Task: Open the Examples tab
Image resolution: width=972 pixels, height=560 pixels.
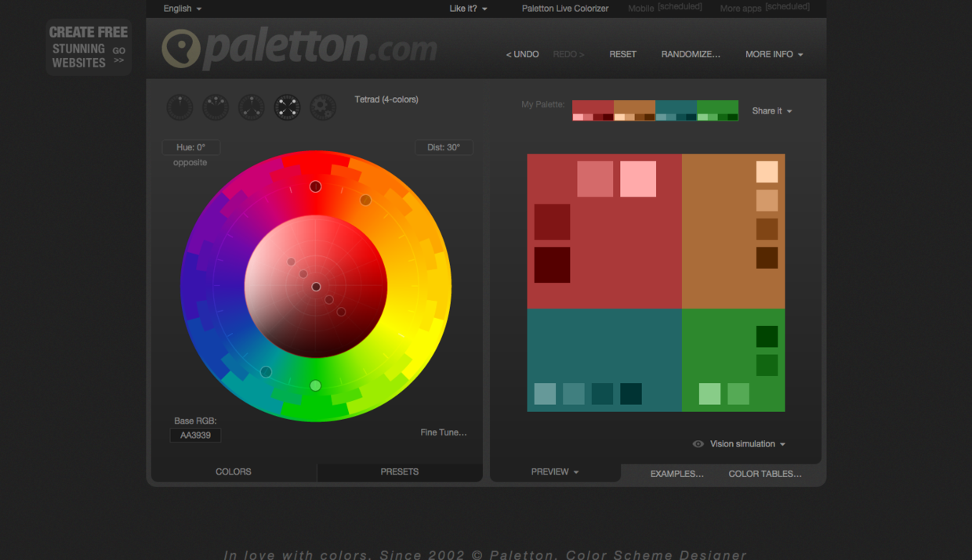Action: click(677, 474)
